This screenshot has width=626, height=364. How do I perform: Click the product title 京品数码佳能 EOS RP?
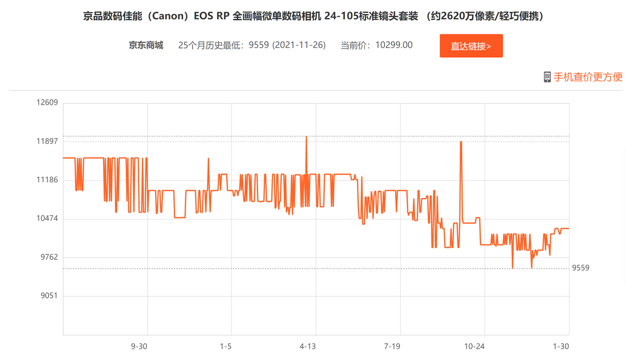tap(314, 16)
